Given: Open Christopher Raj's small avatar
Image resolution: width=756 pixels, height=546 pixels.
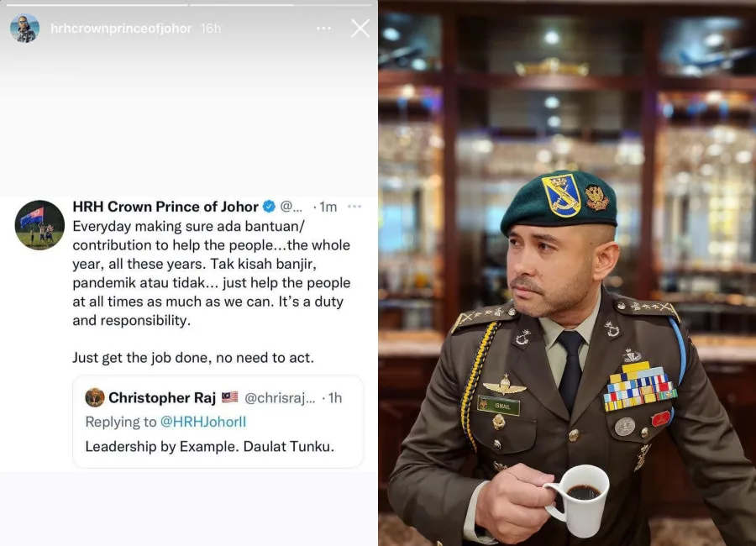Looking at the screenshot, I should tap(95, 397).
